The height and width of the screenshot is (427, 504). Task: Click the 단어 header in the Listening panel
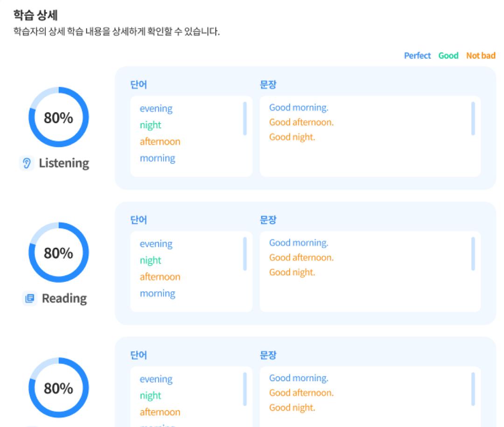click(137, 84)
